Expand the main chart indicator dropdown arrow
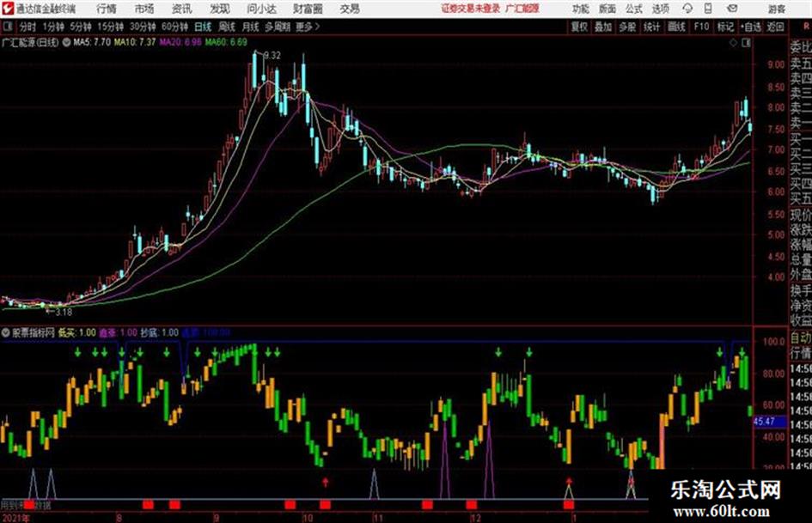This screenshot has width=812, height=523. coord(66,42)
